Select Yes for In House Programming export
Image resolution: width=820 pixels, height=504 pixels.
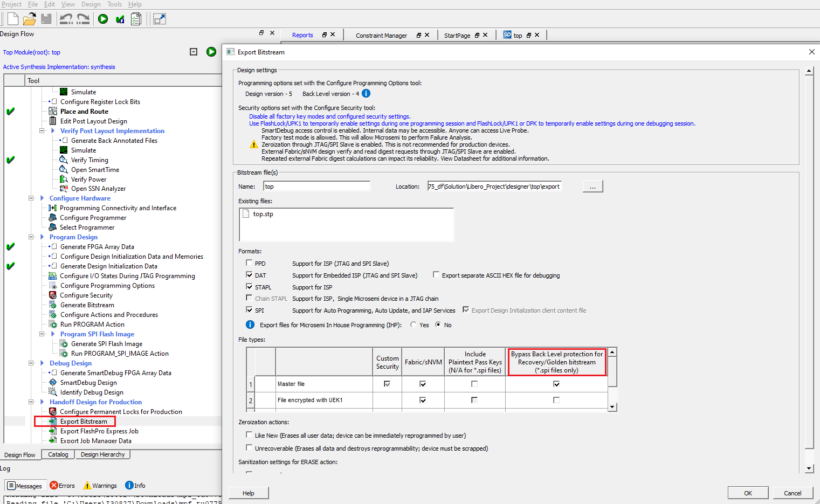pyautogui.click(x=414, y=325)
